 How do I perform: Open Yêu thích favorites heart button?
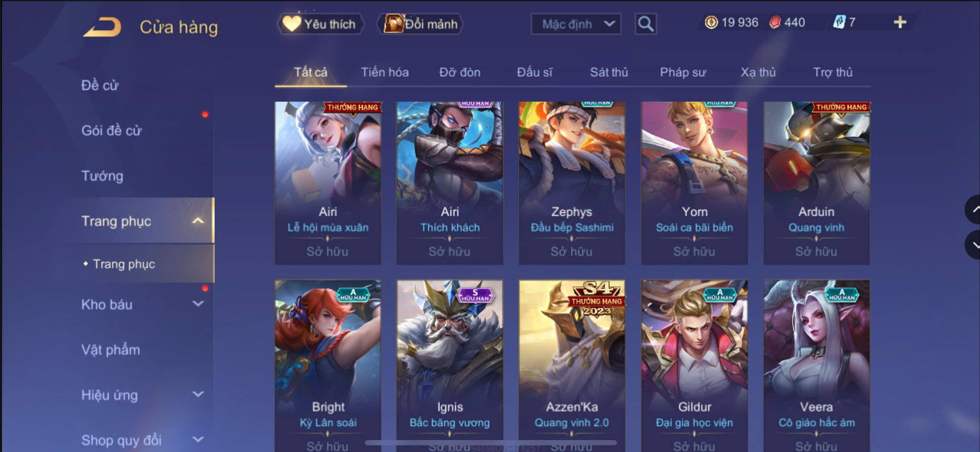[321, 24]
